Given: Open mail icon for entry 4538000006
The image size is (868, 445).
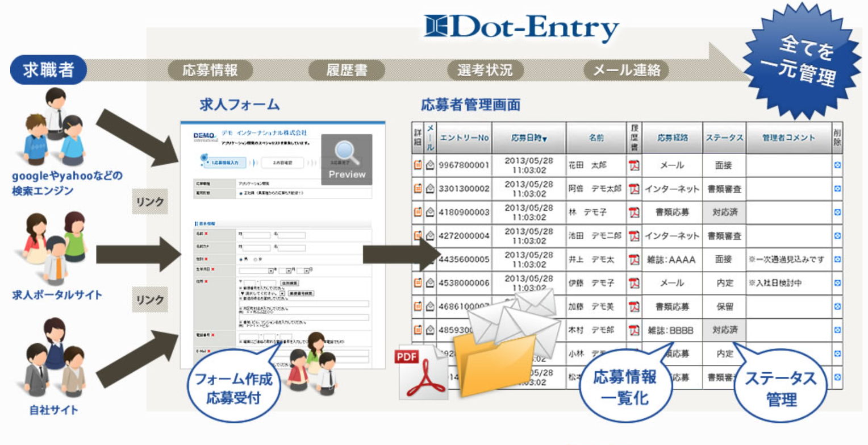Looking at the screenshot, I should click(x=430, y=282).
